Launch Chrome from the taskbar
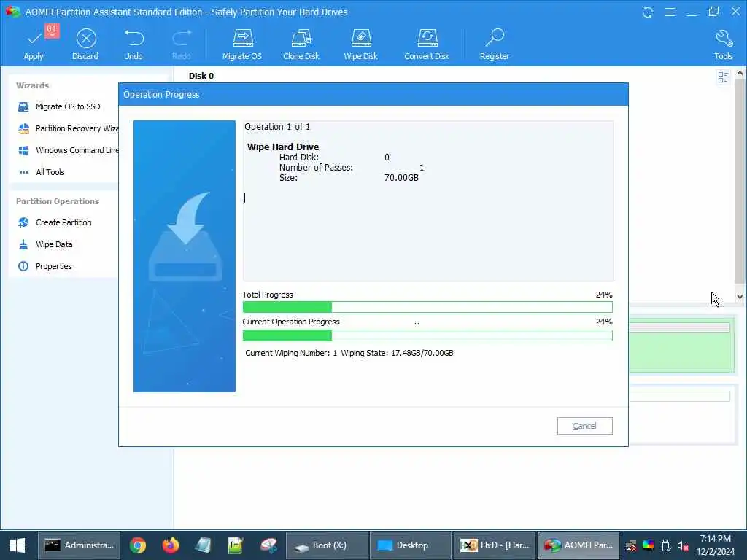 click(138, 545)
